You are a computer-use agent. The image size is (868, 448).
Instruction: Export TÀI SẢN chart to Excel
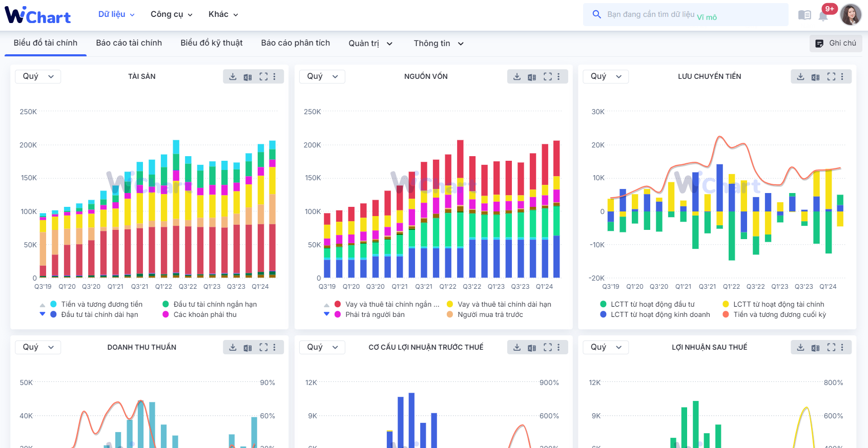tap(248, 77)
